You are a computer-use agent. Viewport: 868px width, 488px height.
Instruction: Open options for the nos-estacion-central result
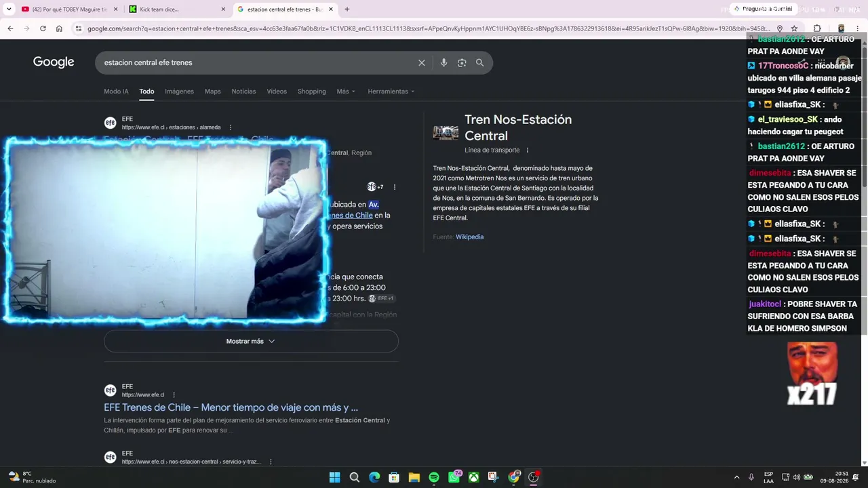(271, 462)
